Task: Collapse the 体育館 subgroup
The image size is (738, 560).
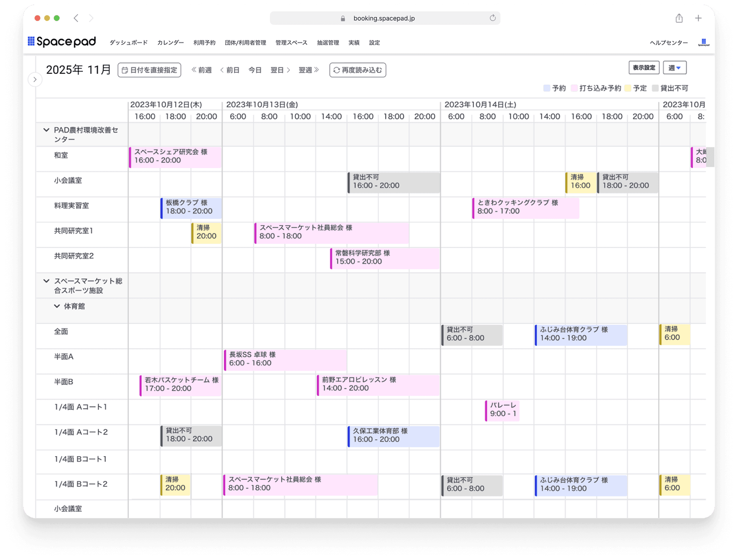Action: [x=57, y=306]
